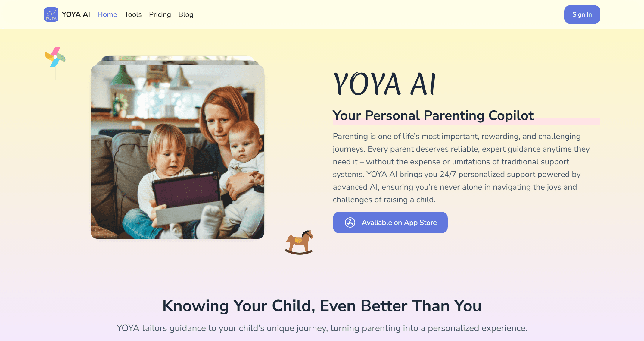644x341 pixels.
Task: Click the colorful pinwheel decoration
Action: [55, 57]
